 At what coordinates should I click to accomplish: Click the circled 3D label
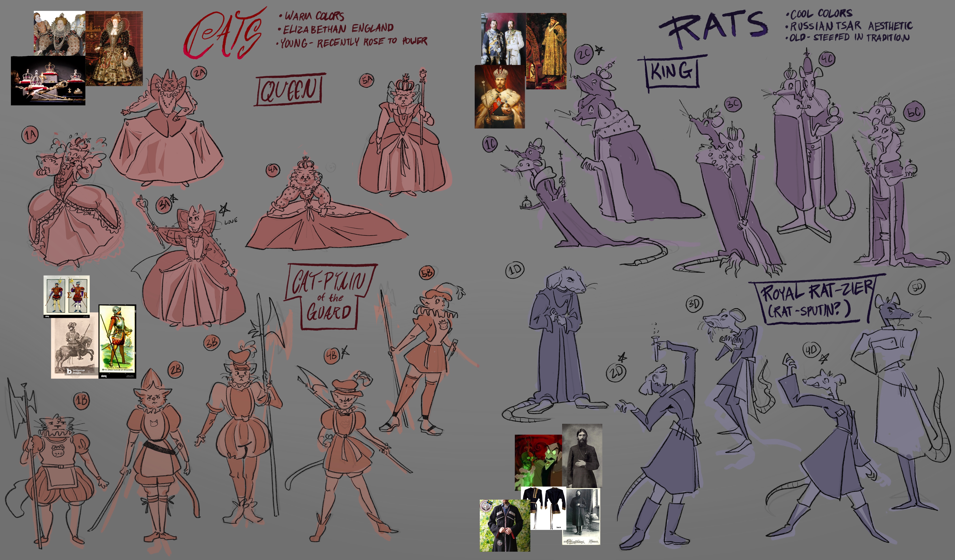point(694,304)
